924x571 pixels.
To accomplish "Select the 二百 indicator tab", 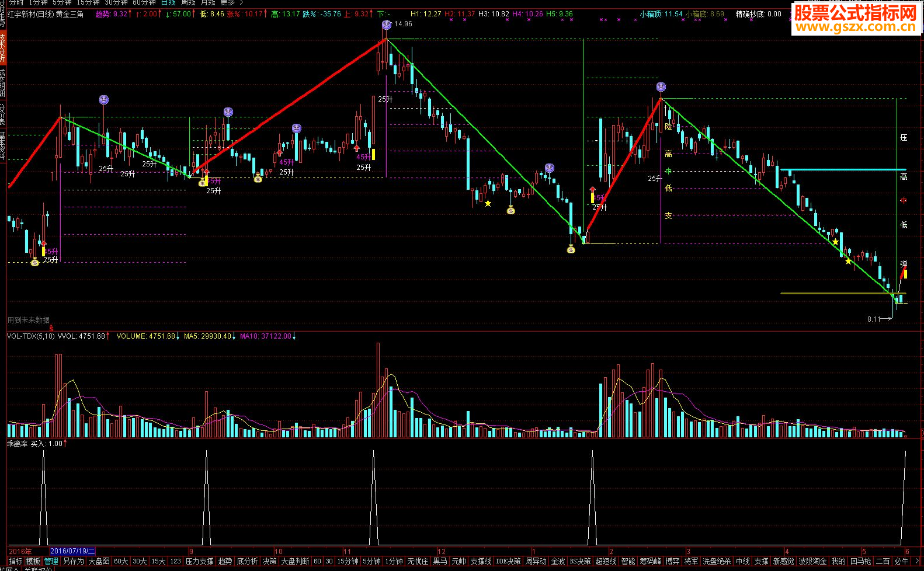I will [883, 561].
